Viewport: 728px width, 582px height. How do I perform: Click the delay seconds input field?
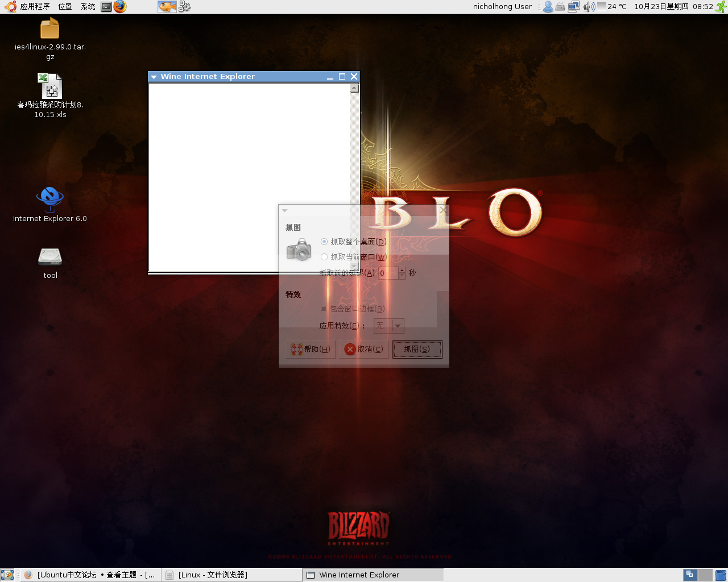pos(388,273)
